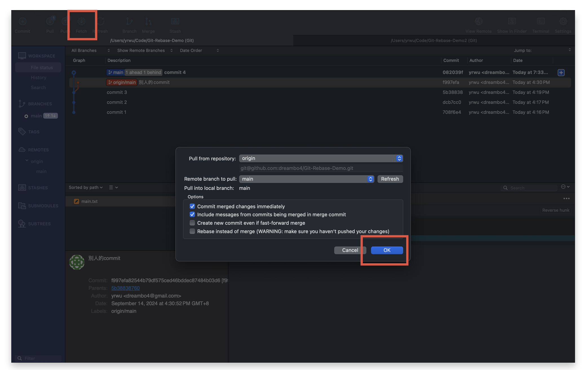Open Terminal from the toolbar
Image resolution: width=588 pixels, height=370 pixels.
540,22
